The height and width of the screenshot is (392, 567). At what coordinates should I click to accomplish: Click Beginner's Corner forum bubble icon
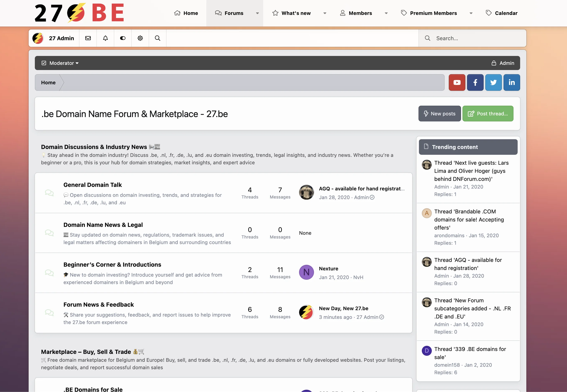click(x=49, y=273)
